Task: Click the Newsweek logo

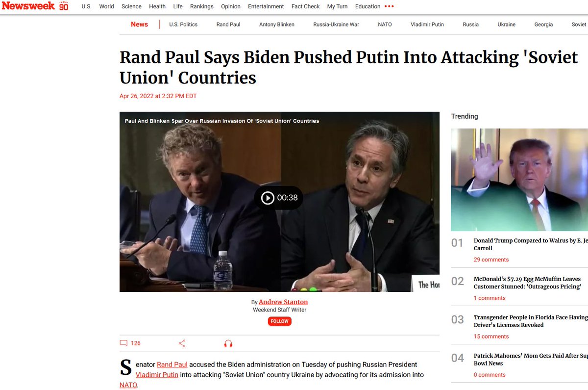Action: [x=35, y=6]
